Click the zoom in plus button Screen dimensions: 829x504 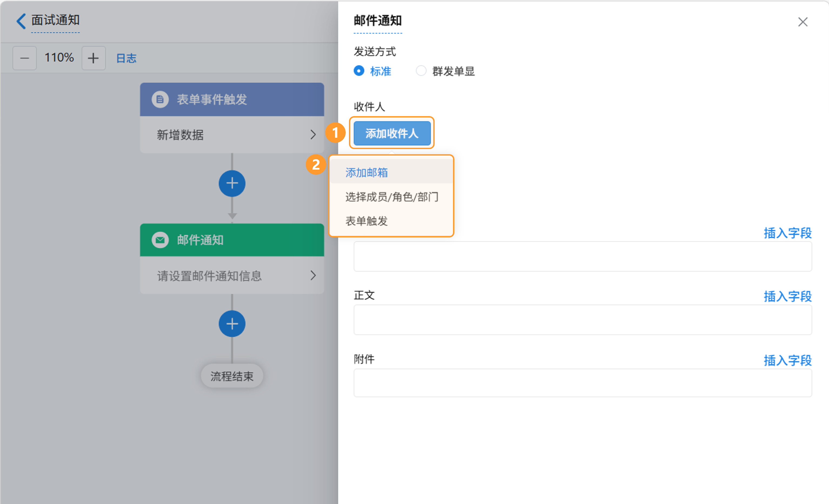[x=93, y=58]
